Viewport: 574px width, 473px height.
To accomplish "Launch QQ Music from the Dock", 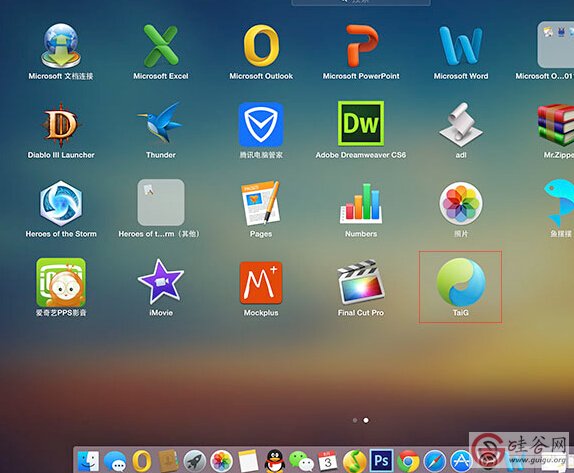I will pos(355,461).
